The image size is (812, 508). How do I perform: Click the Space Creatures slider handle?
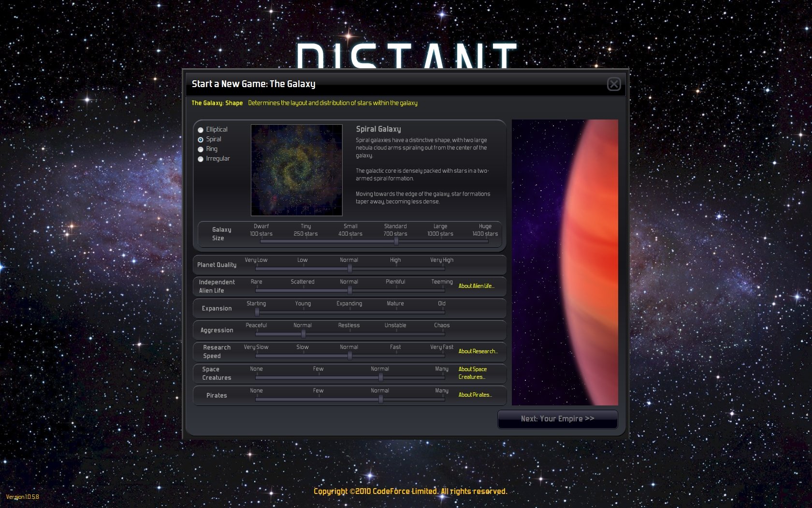click(381, 377)
